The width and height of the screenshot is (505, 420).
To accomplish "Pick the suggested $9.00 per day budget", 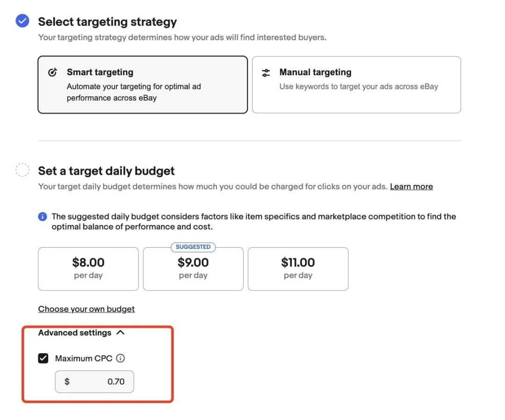I will (x=193, y=270).
